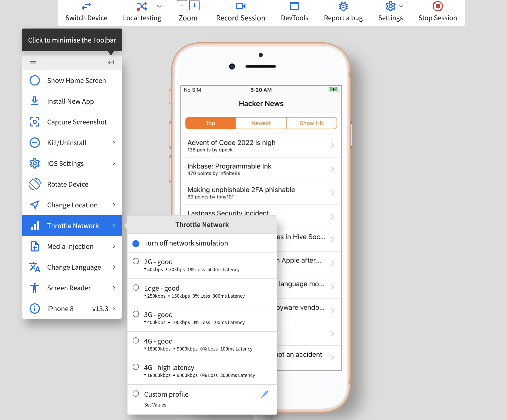Viewport: 507px width, 420px height.
Task: Click the zoom in plus button
Action: pos(194,5)
